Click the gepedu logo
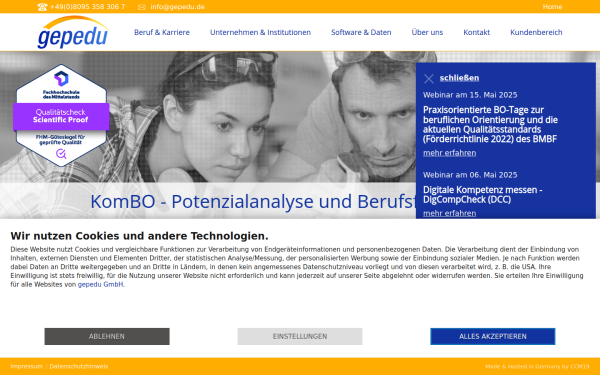600x375 pixels. [x=73, y=33]
